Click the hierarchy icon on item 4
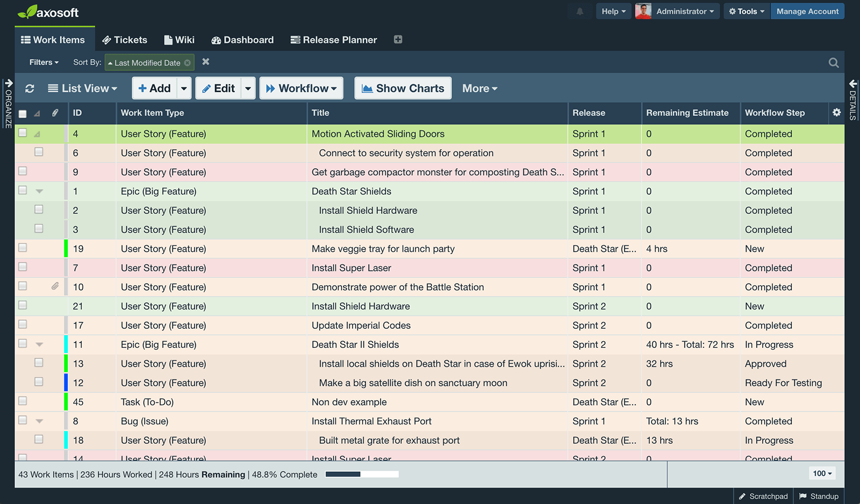Image resolution: width=860 pixels, height=504 pixels. (x=37, y=134)
